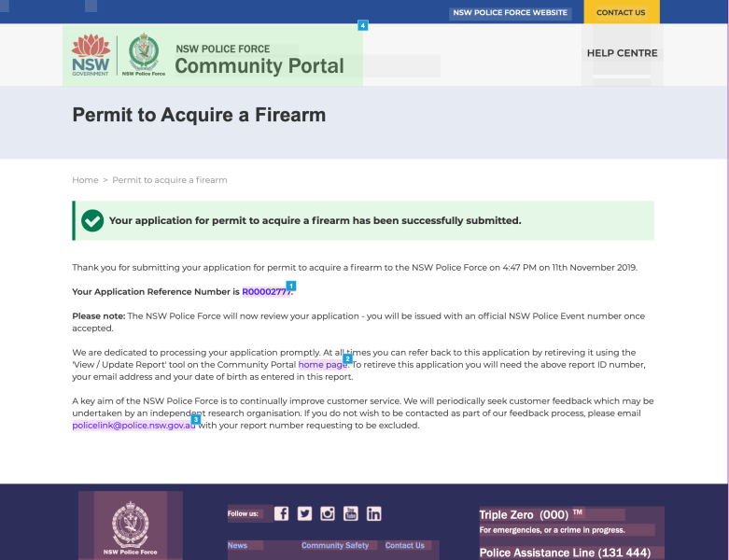Click the successfully submitted confirmation message
Image resolution: width=729 pixels, height=560 pixels.
point(315,221)
